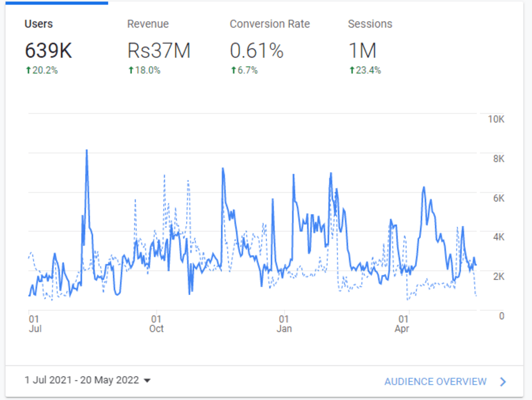Click the highest users peak on chart

click(87, 150)
